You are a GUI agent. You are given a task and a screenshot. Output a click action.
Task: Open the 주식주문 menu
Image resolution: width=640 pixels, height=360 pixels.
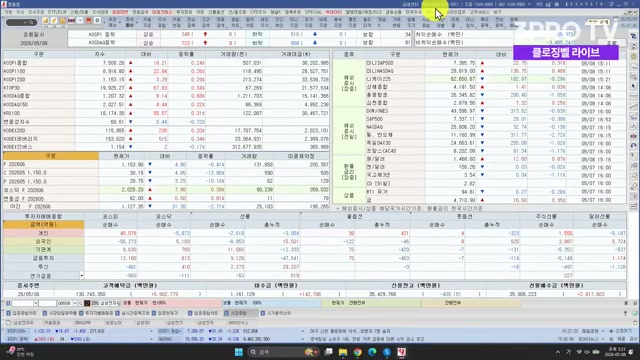coord(36,12)
